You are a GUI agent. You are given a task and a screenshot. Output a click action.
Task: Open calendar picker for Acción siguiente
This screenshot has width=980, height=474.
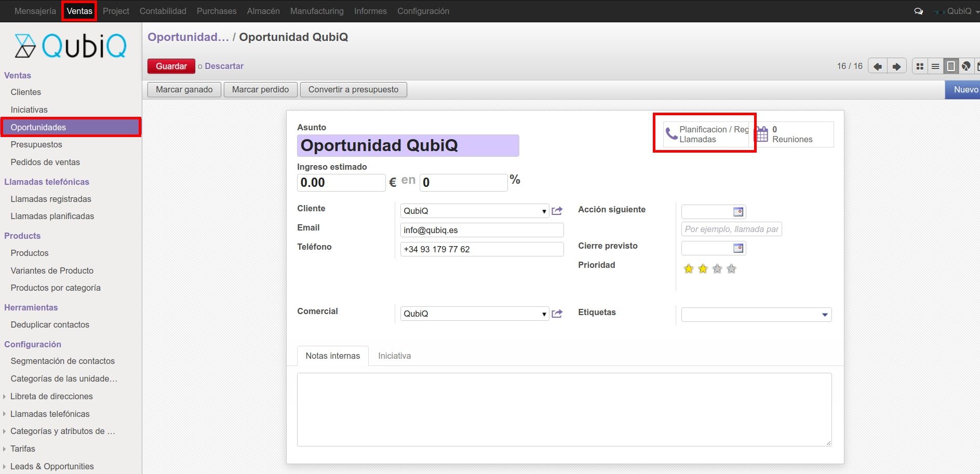(x=738, y=212)
